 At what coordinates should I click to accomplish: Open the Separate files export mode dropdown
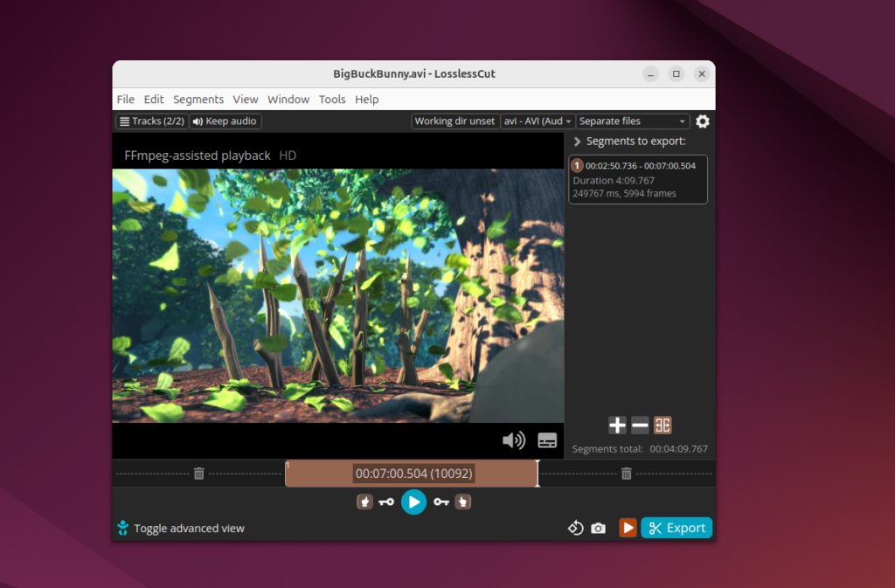click(633, 121)
